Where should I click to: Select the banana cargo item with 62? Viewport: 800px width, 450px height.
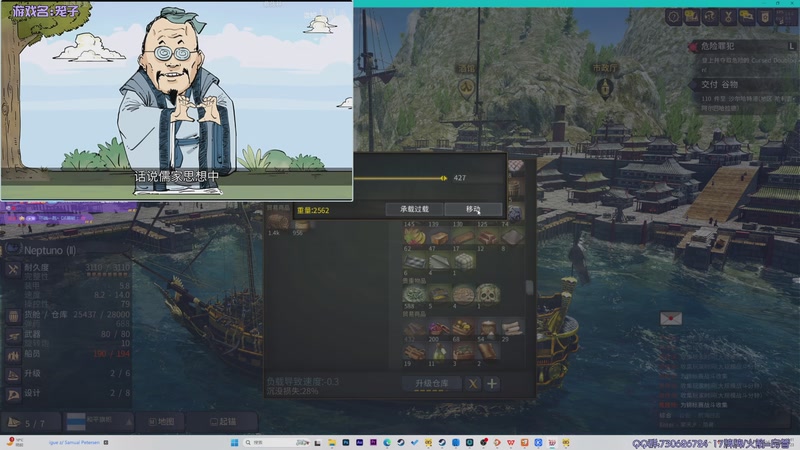click(x=415, y=237)
